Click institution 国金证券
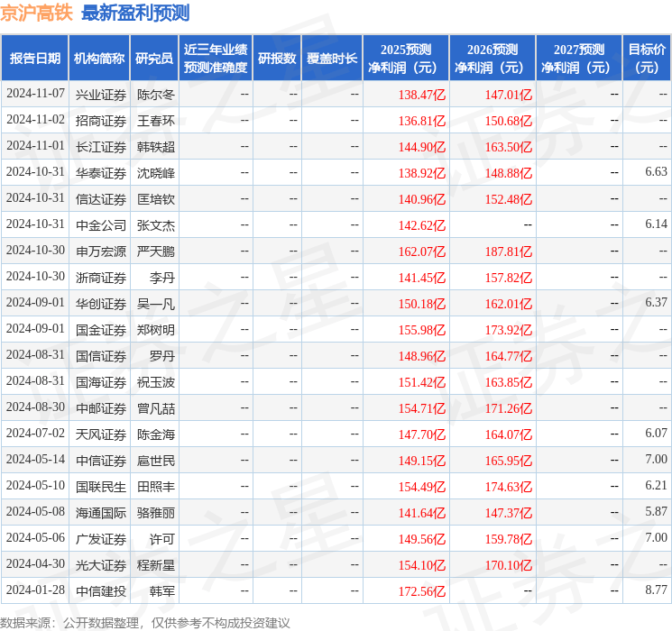Screen dimensions: 672x631 click(x=101, y=329)
